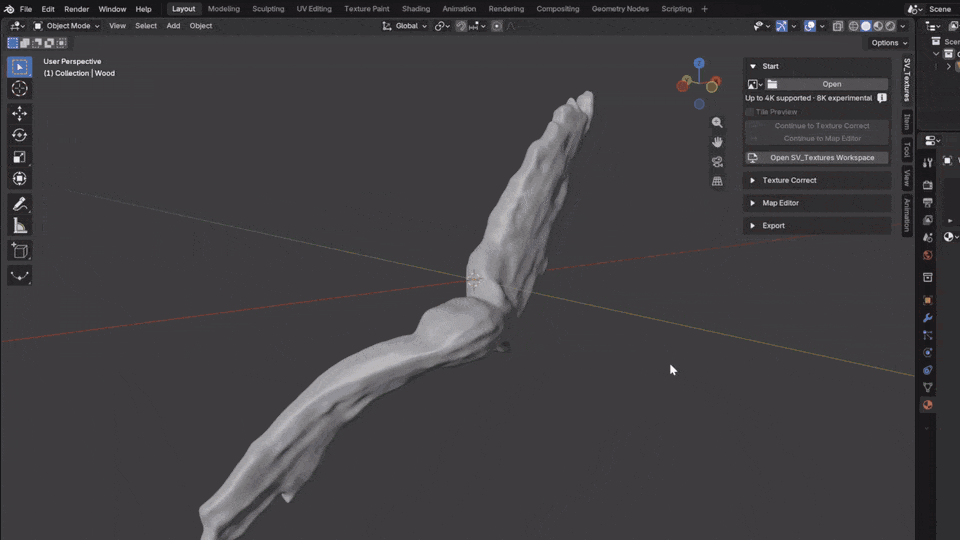This screenshot has height=540, width=960.
Task: Switch to the Sculpting workspace tab
Action: point(268,9)
